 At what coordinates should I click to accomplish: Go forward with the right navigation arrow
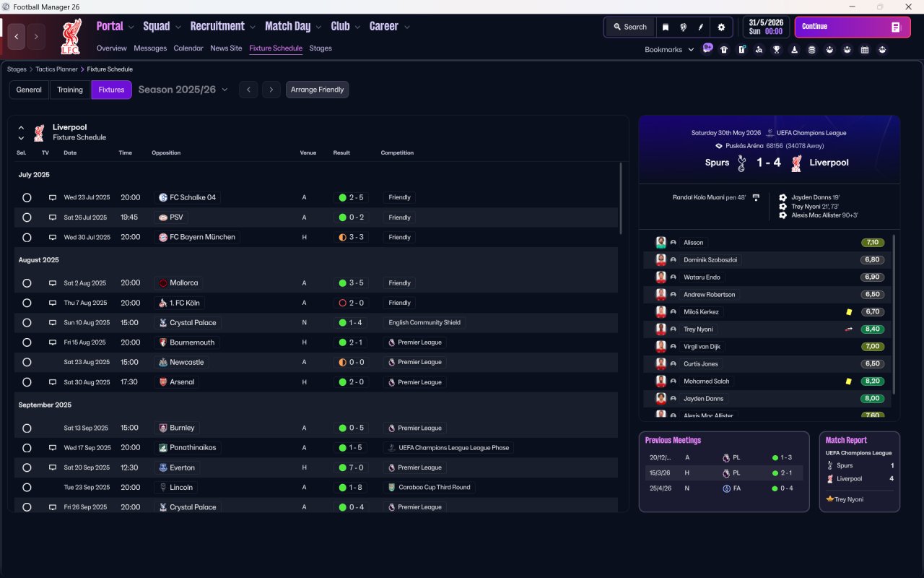36,37
